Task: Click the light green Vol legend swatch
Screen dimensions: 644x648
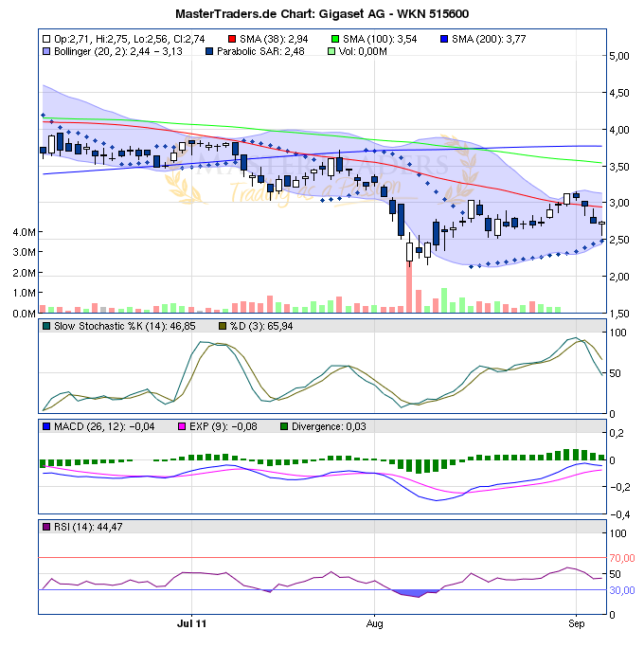Action: coord(331,51)
